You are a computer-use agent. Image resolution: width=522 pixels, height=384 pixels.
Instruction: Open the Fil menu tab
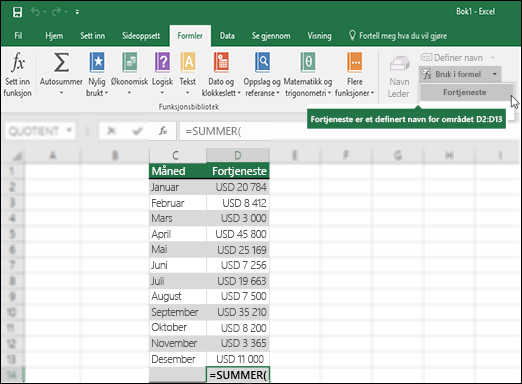18,36
